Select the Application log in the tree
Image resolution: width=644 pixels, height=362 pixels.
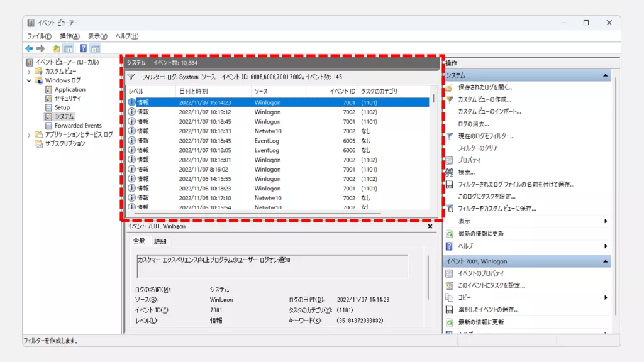point(69,90)
